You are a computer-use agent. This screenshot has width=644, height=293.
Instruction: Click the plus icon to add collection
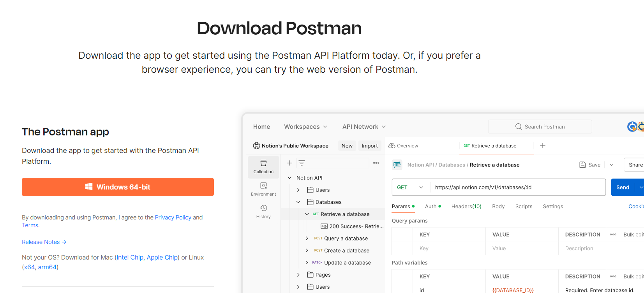pyautogui.click(x=289, y=163)
